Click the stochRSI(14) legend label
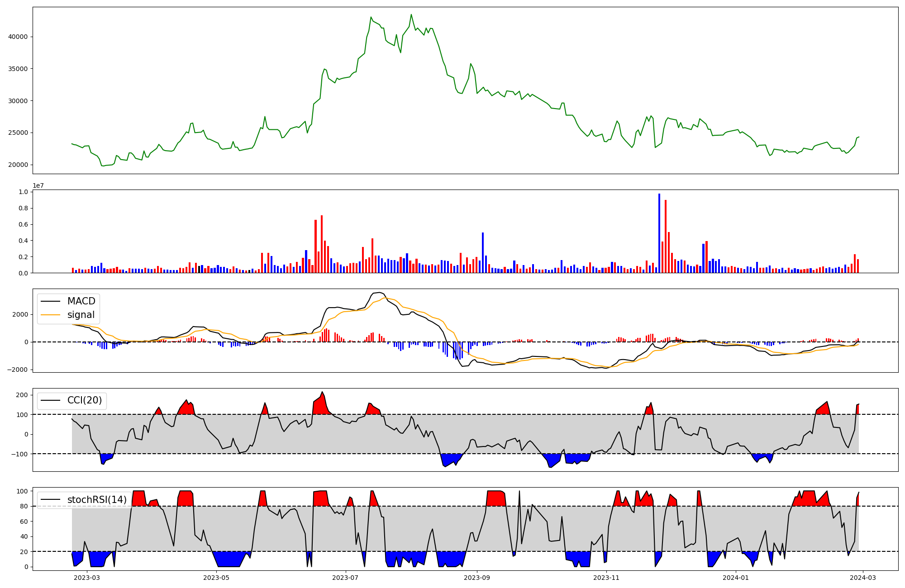Image resolution: width=905 pixels, height=588 pixels. (x=97, y=500)
